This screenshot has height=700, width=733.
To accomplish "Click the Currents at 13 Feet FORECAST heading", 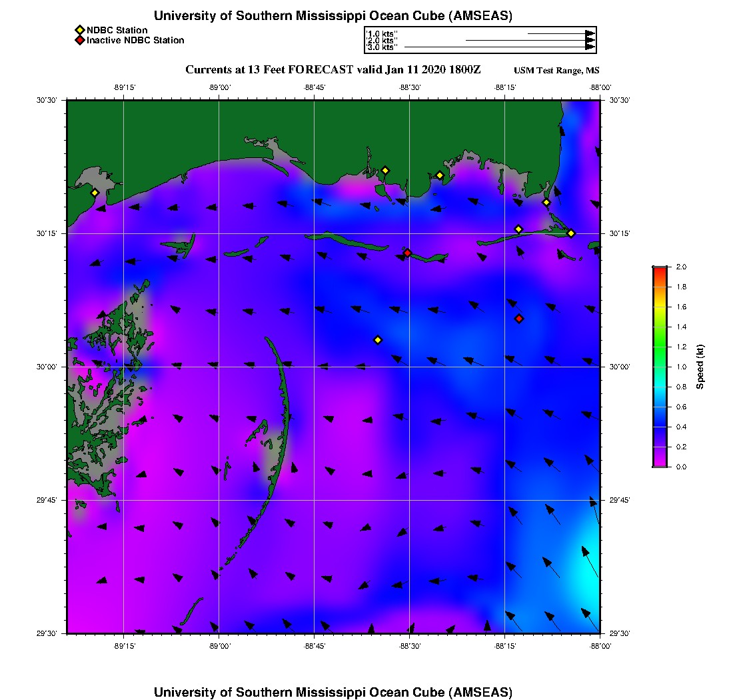I will pyautogui.click(x=333, y=69).
